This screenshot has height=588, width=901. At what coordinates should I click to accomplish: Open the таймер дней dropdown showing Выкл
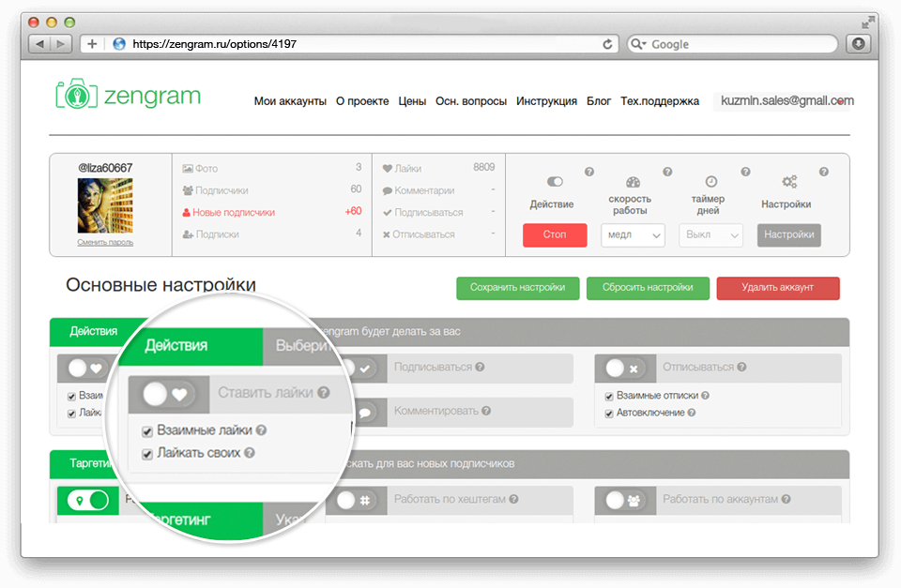(710, 234)
